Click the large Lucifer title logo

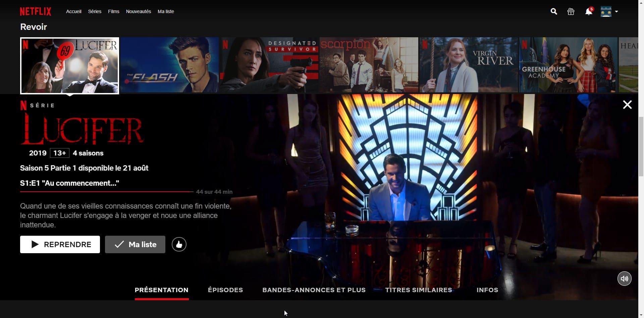pos(82,129)
